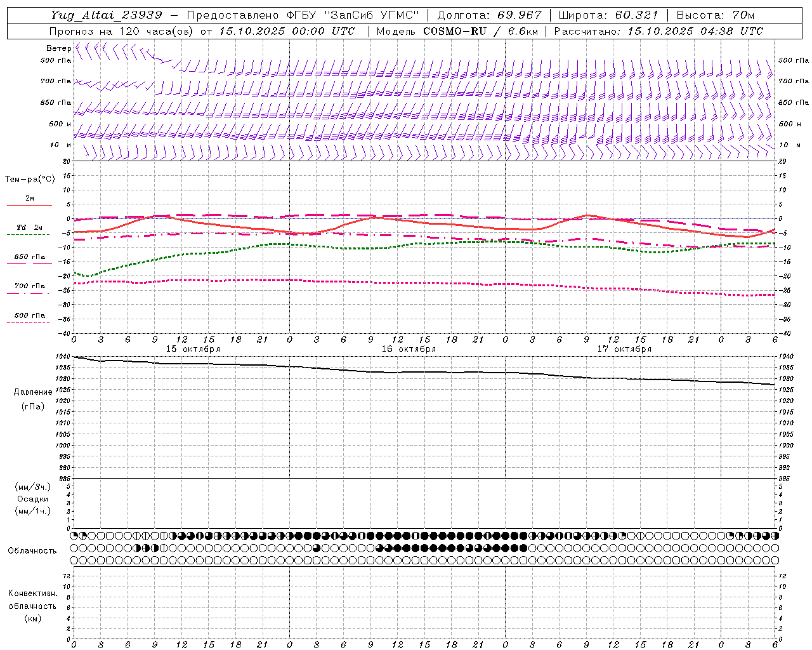The width and height of the screenshot is (812, 650).
Task: Click the '(км)' unit label for convective cloudiness
Action: tap(32, 618)
